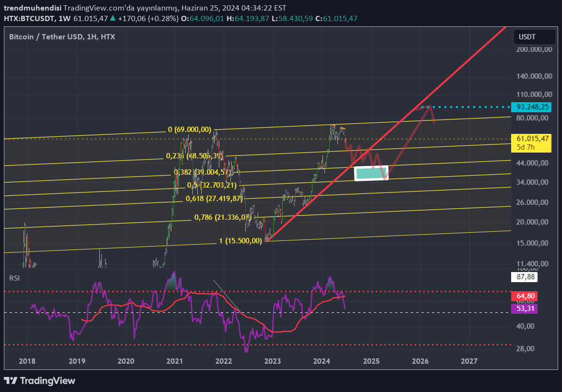Click the 40,00 RSI axis label
Viewport: 562px width, 392px height.
(526, 326)
